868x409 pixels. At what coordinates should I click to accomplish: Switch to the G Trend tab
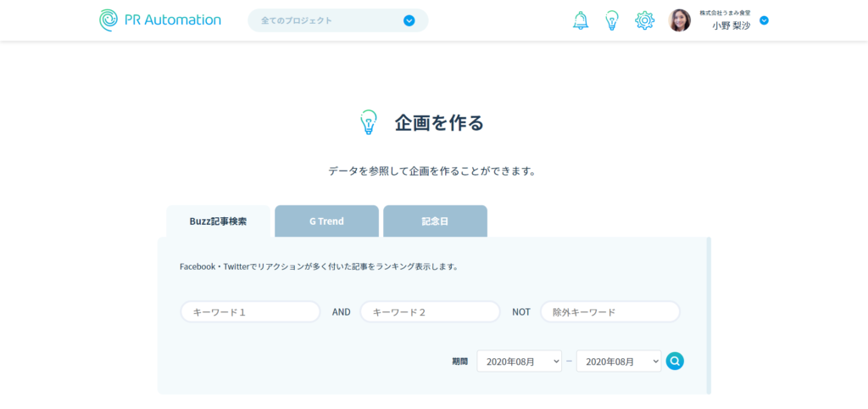click(326, 221)
